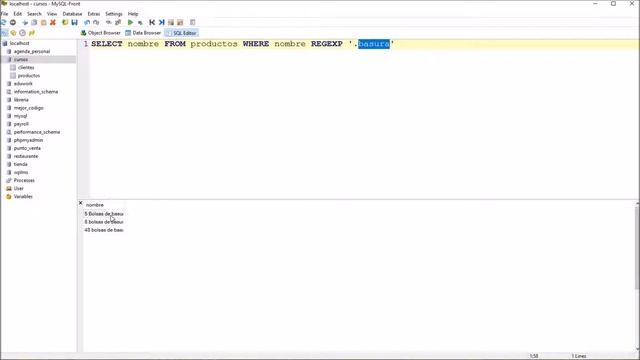Select the restaurante database
The width and height of the screenshot is (640, 360).
26,156
